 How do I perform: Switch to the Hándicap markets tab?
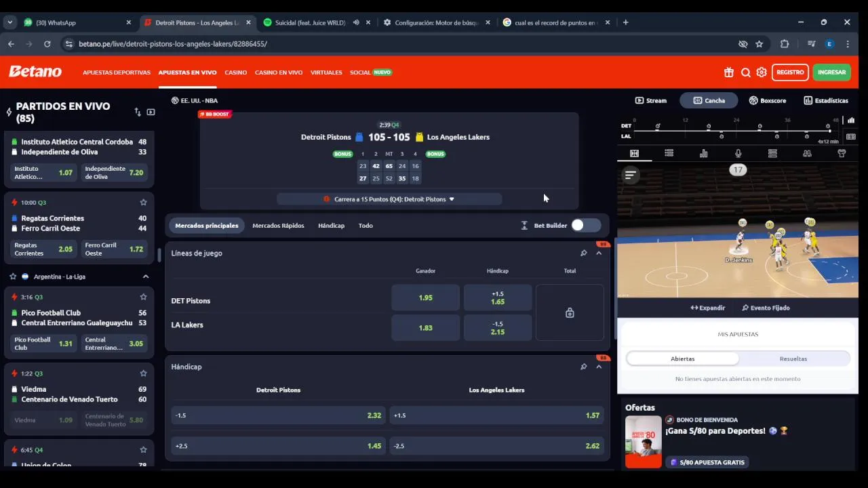click(331, 226)
